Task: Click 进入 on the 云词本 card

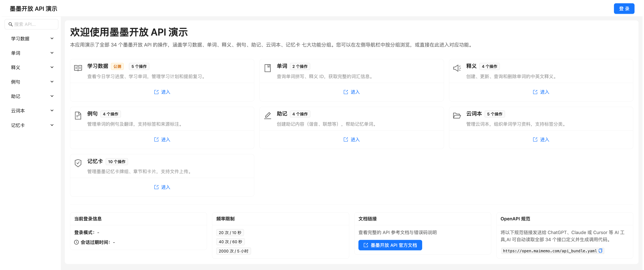Action: point(541,140)
